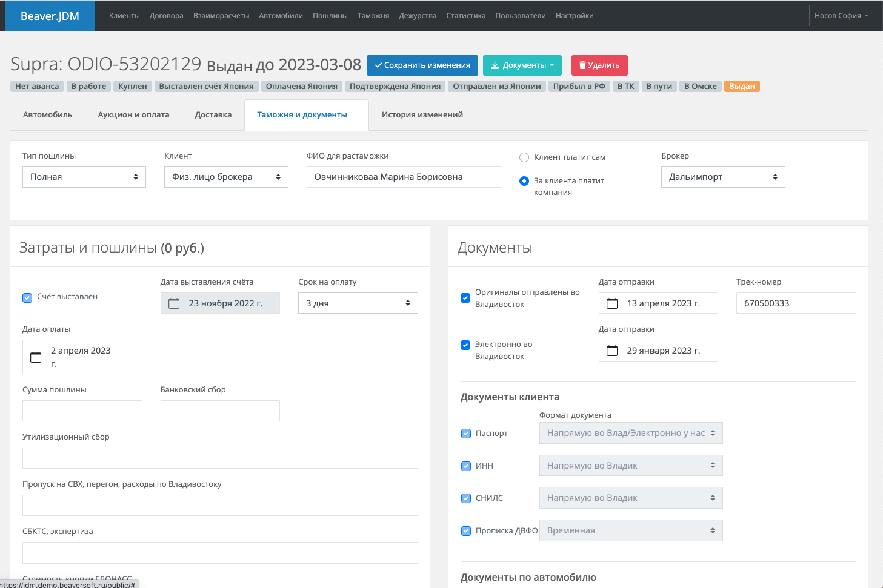Click Оплачена Япония status badge
883x588 pixels.
(302, 87)
